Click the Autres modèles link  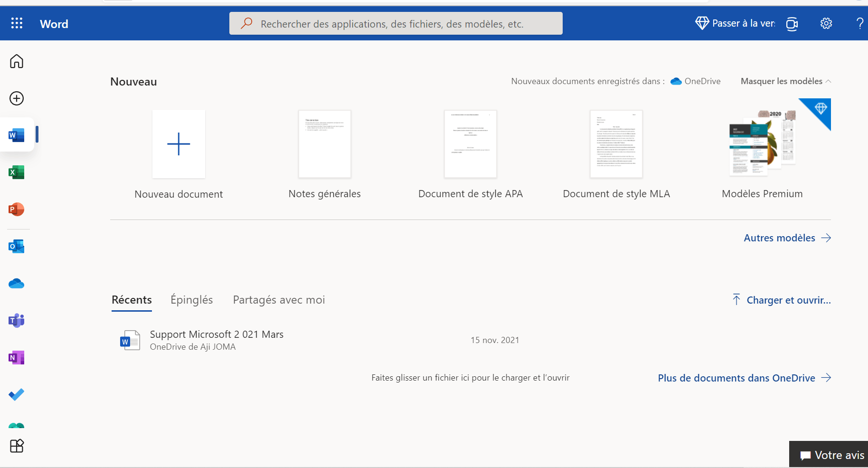[787, 238]
